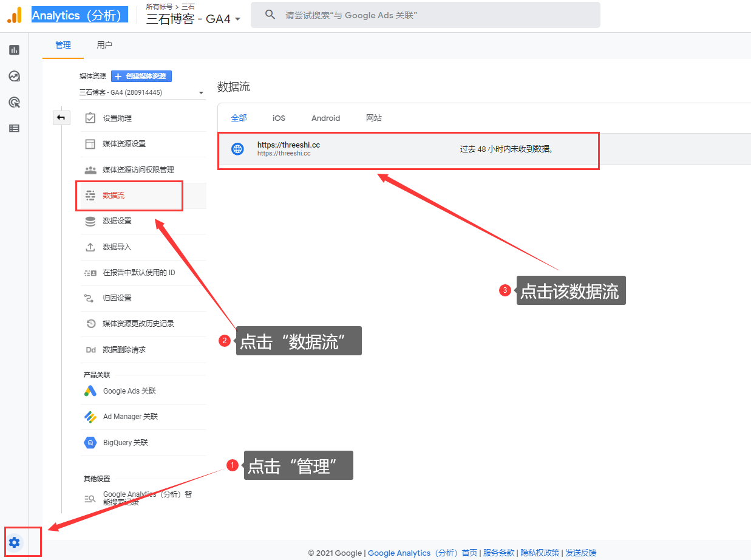Open the 数据删除请求 menu item
Screen dimensions: 751x560
pos(143,350)
